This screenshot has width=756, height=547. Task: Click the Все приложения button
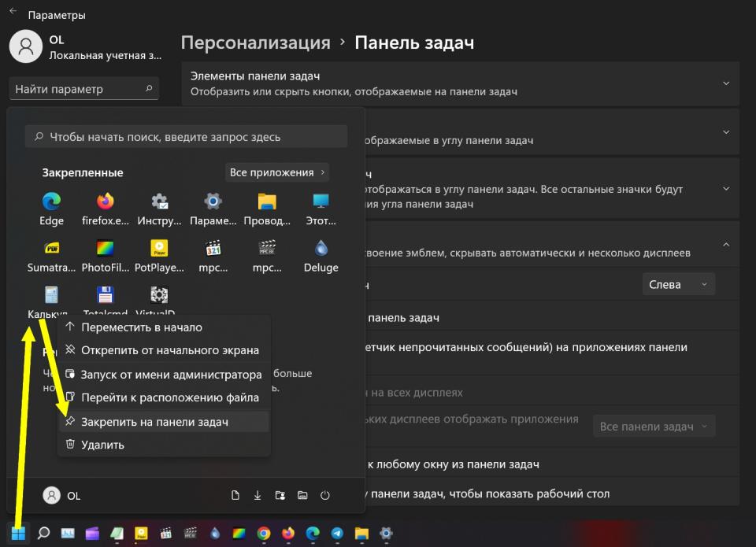tap(276, 172)
